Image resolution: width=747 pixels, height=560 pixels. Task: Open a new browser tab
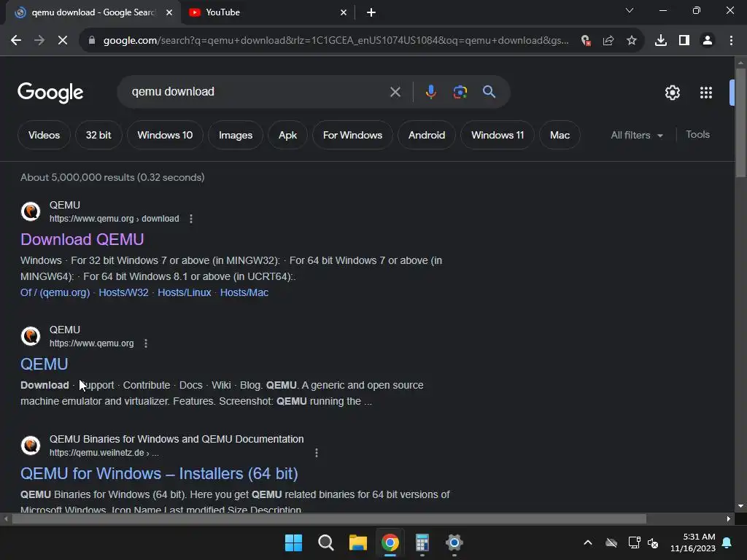(x=371, y=13)
